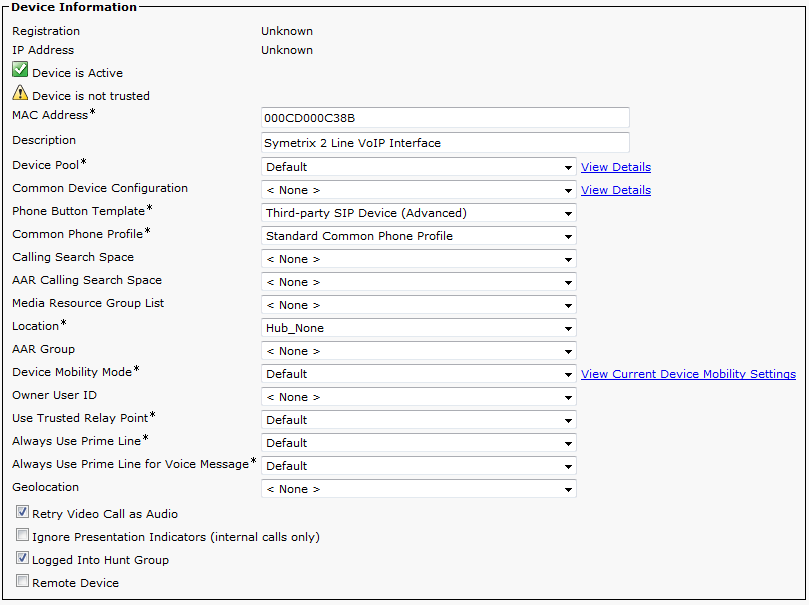
Task: Open View Current Device Mobility Settings link
Action: [688, 374]
